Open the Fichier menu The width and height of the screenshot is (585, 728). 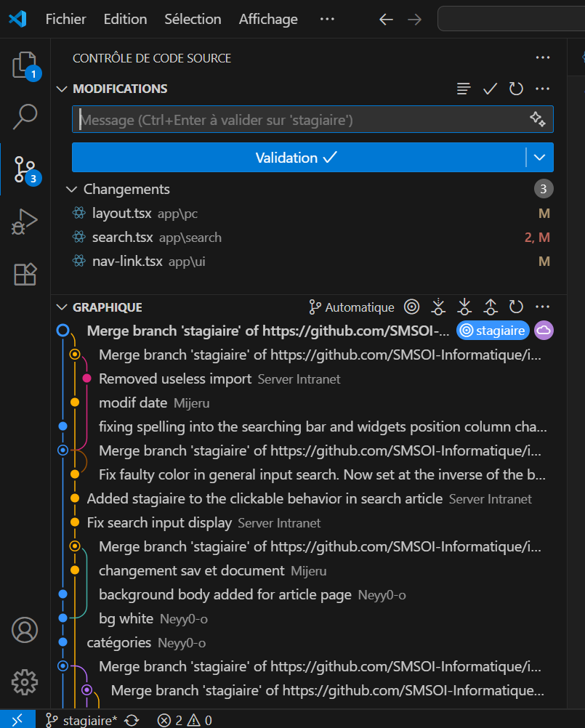[x=65, y=20]
